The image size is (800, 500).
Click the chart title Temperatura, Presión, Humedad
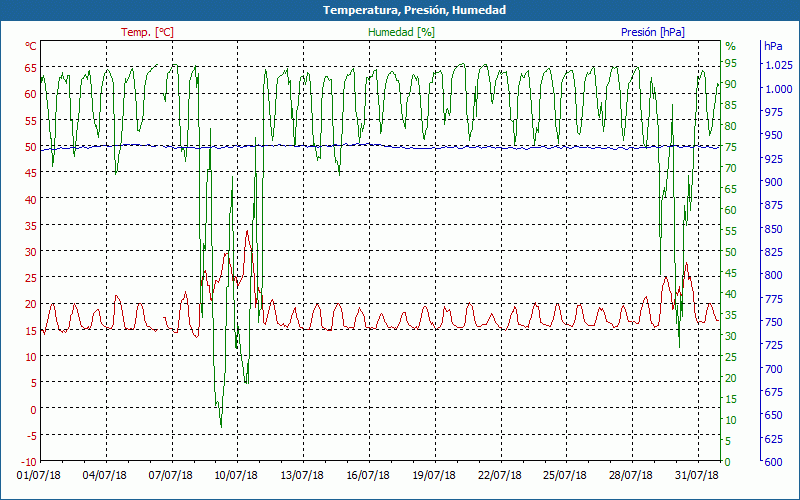414,10
